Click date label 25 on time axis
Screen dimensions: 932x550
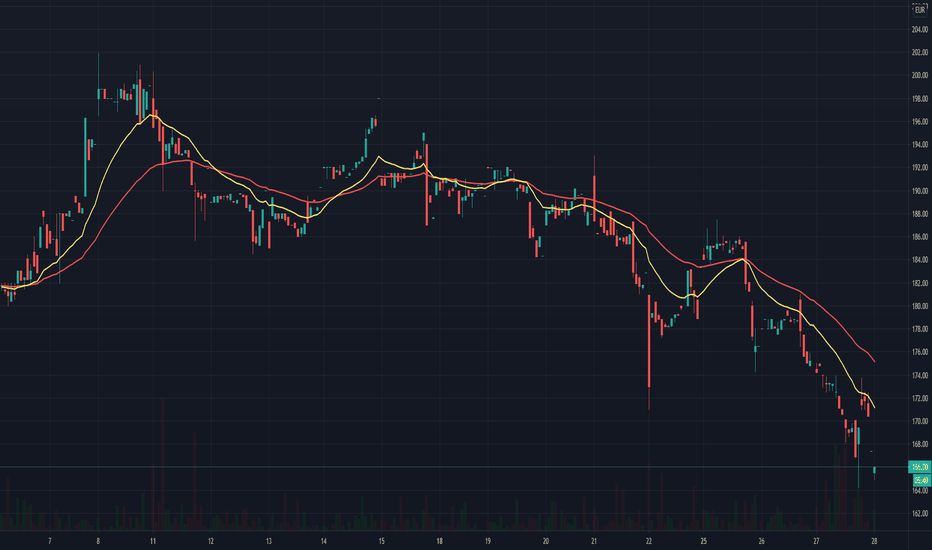click(x=703, y=541)
